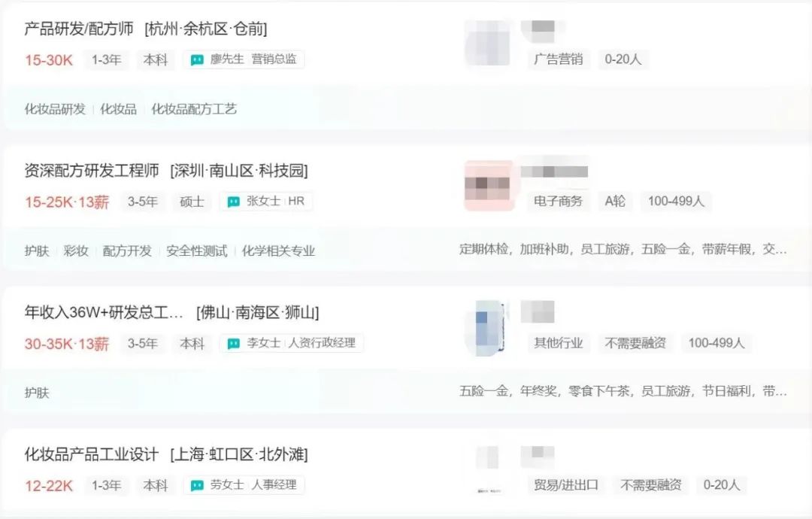Image resolution: width=812 pixels, height=519 pixels.
Task: Click the chat icon next to 李女士
Action: 234,344
